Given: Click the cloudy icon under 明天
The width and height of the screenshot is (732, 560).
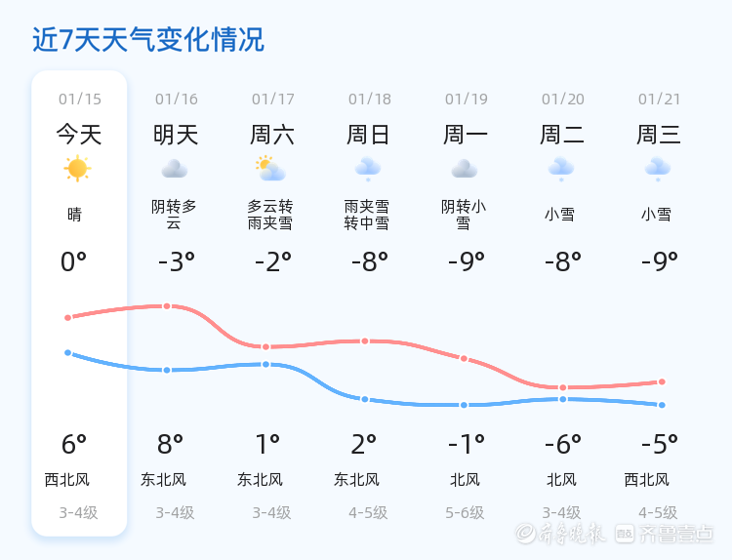Looking at the screenshot, I should coord(175,169).
